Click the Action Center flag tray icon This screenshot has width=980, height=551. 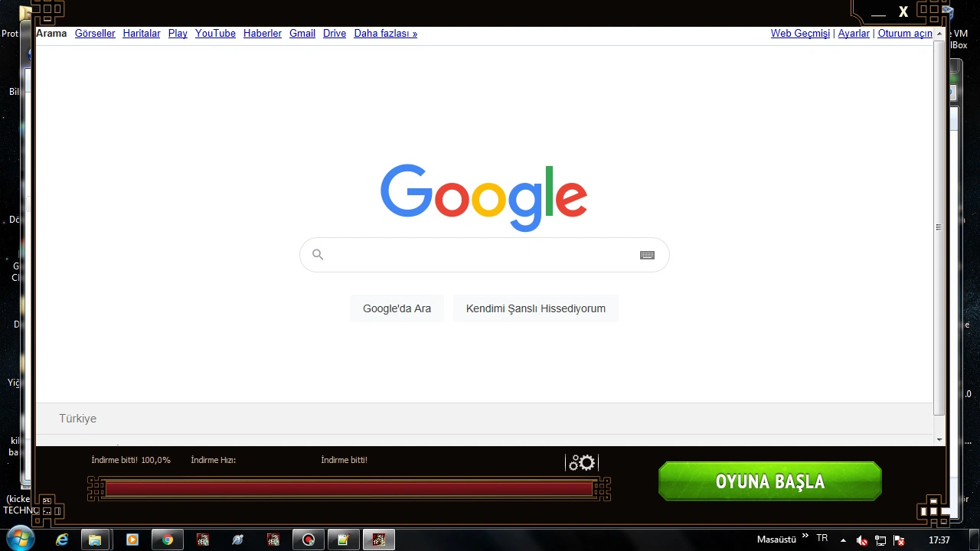tap(899, 540)
